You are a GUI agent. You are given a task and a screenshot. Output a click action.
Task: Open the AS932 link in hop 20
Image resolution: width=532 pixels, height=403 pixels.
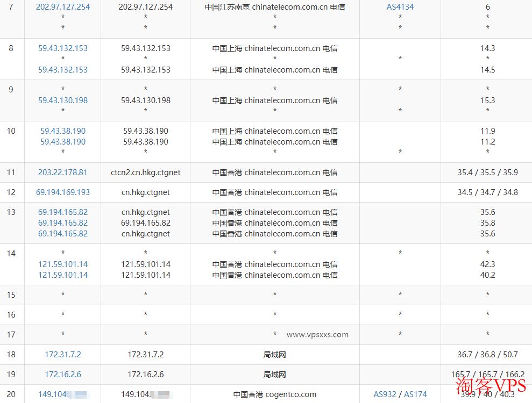[x=385, y=394]
